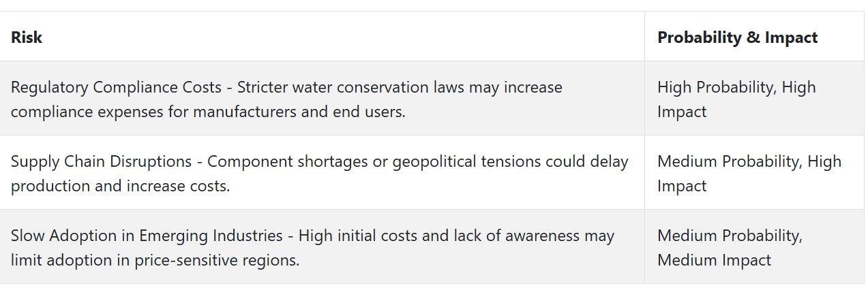868x288 pixels.
Task: Click the words "Medium Impact" in last row
Action: (x=714, y=260)
